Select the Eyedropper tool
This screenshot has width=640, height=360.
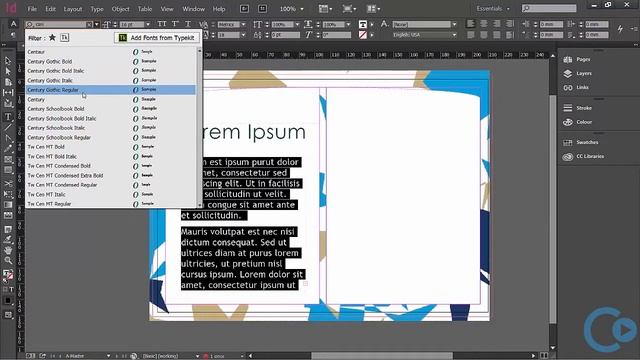[8, 240]
